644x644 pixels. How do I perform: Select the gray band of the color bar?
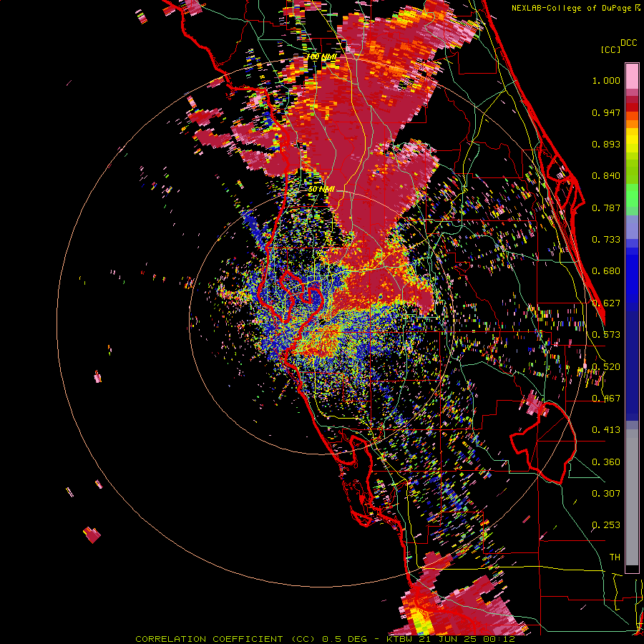pyautogui.click(x=632, y=497)
